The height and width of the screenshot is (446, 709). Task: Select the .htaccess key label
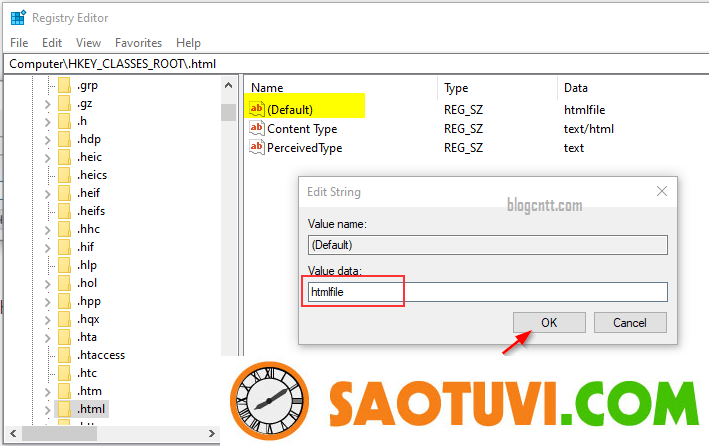pos(101,355)
